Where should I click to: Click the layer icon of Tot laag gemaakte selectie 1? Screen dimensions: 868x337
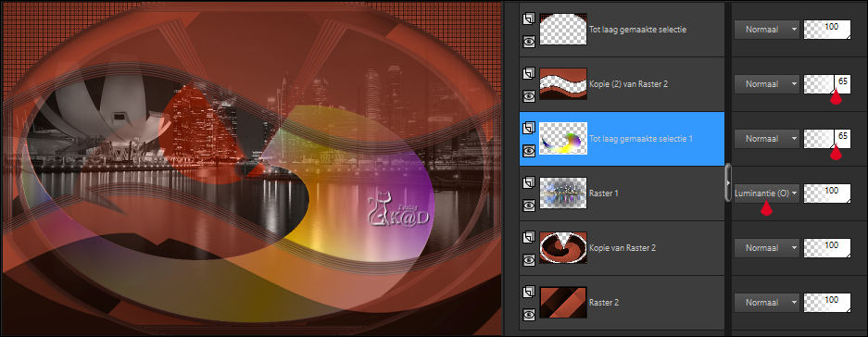pyautogui.click(x=529, y=128)
